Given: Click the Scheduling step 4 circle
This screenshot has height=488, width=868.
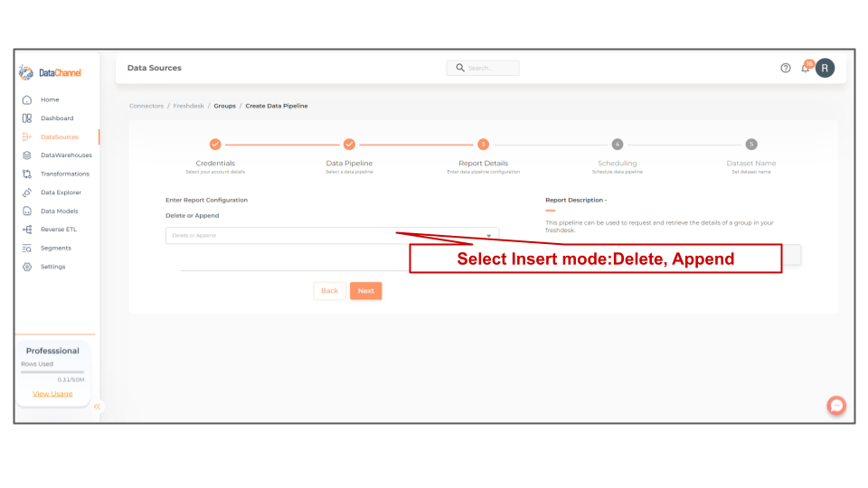Looking at the screenshot, I should (x=618, y=145).
